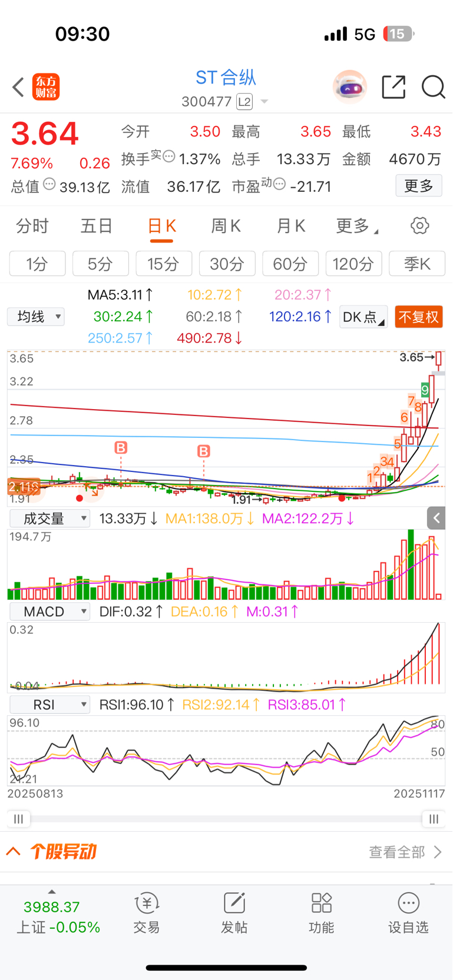Grab the right range slider handle

tap(434, 819)
